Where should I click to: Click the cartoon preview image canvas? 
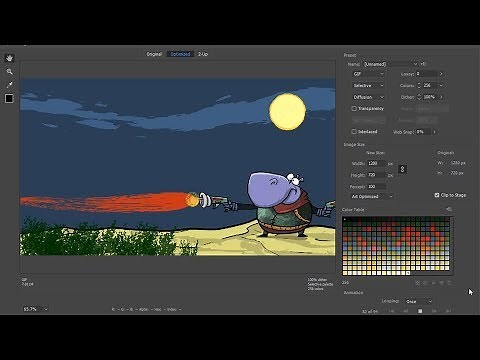pos(178,167)
